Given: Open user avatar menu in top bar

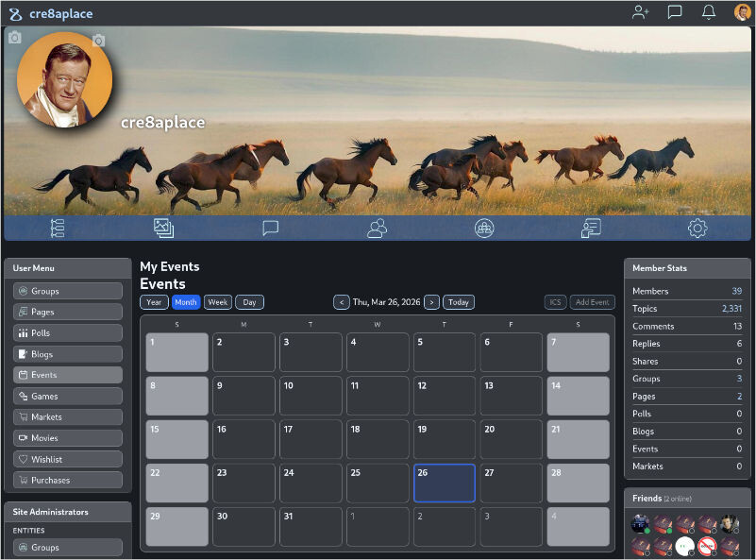Looking at the screenshot, I should (x=742, y=12).
